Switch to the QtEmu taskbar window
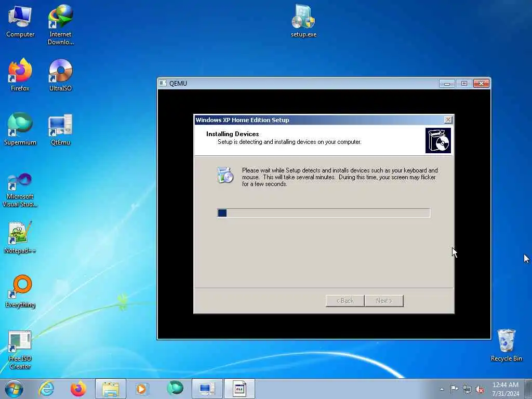 (x=207, y=389)
